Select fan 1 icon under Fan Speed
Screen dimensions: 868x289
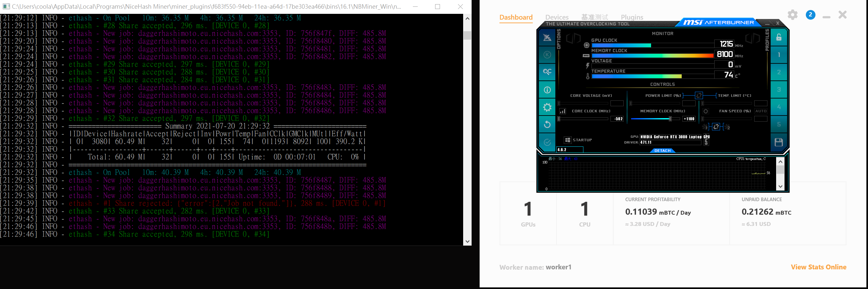[705, 127]
